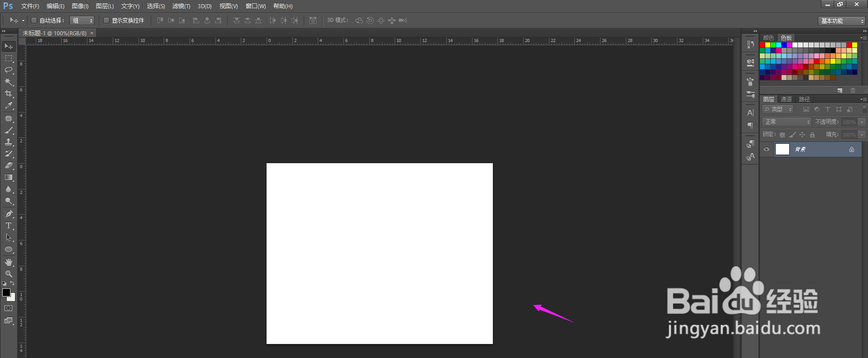
Task: Open the 正常 blend mode dropdown
Action: click(787, 122)
